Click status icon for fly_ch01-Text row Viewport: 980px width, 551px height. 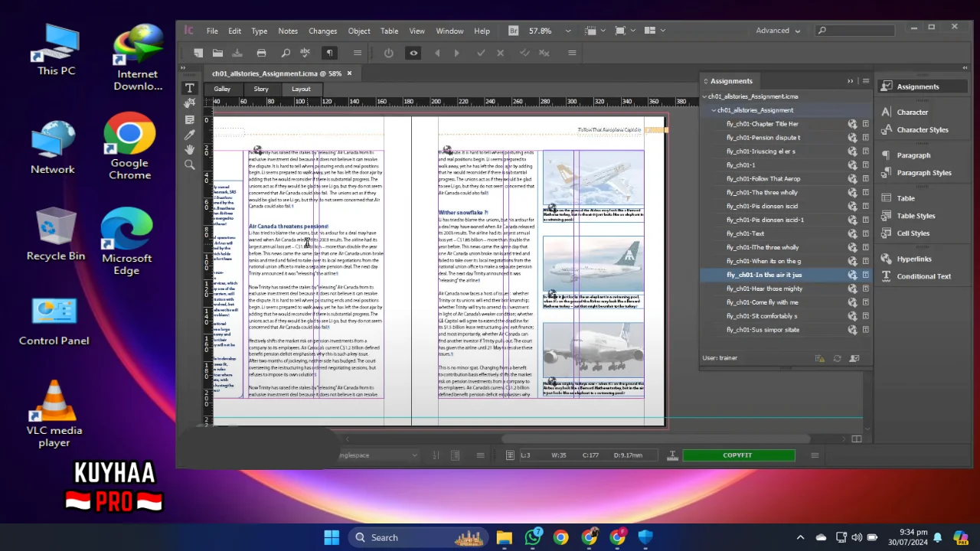pyautogui.click(x=852, y=233)
